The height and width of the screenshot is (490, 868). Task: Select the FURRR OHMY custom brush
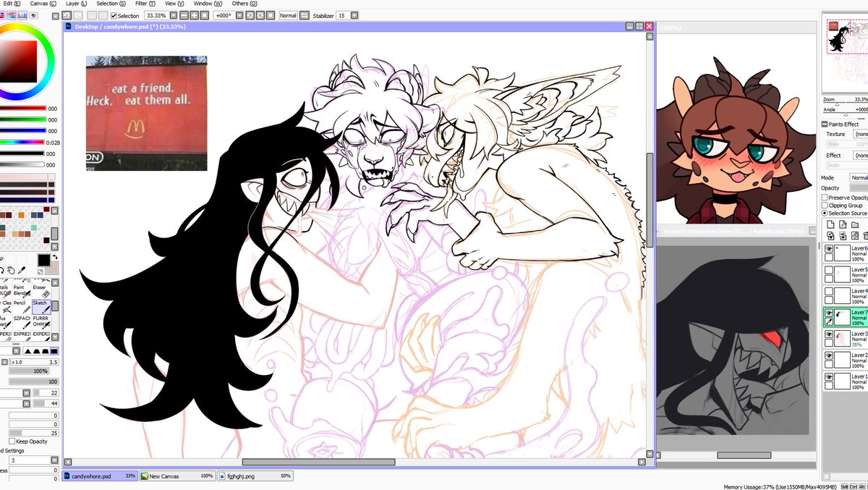[41, 323]
